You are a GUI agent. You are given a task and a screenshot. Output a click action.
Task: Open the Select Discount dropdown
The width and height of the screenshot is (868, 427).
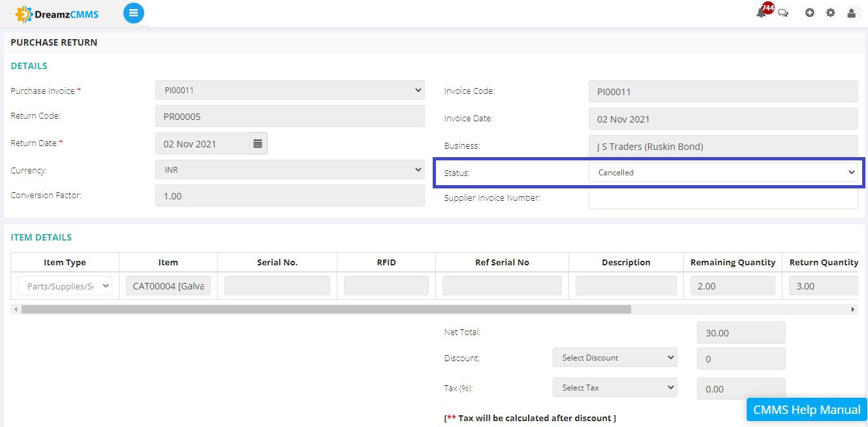pyautogui.click(x=615, y=357)
